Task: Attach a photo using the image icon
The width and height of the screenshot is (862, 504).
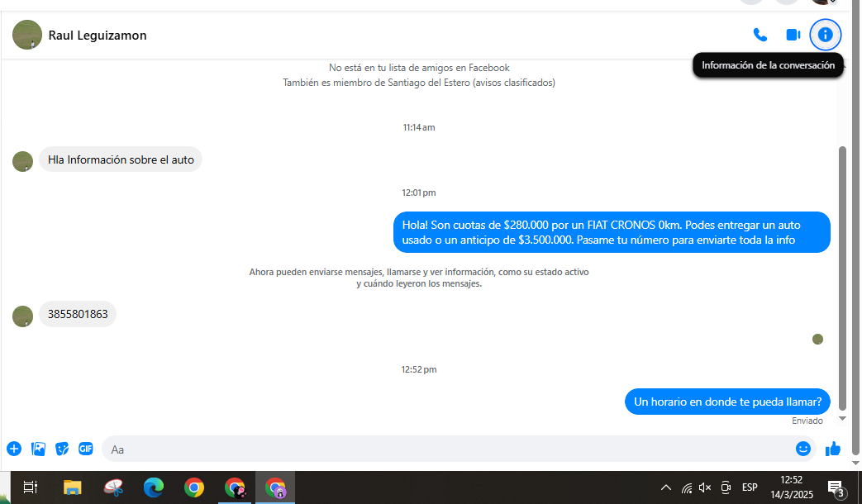Action: [38, 449]
